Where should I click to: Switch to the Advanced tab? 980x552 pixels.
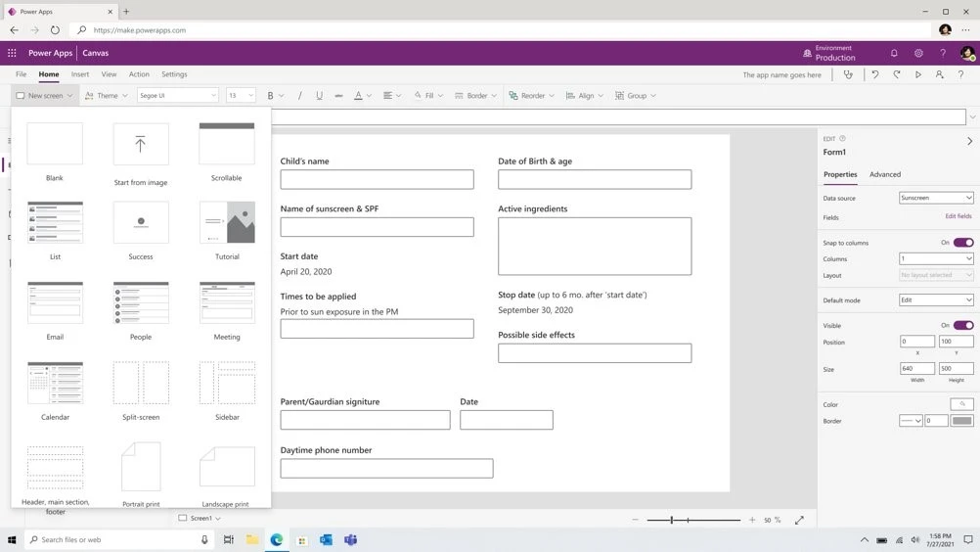point(885,174)
